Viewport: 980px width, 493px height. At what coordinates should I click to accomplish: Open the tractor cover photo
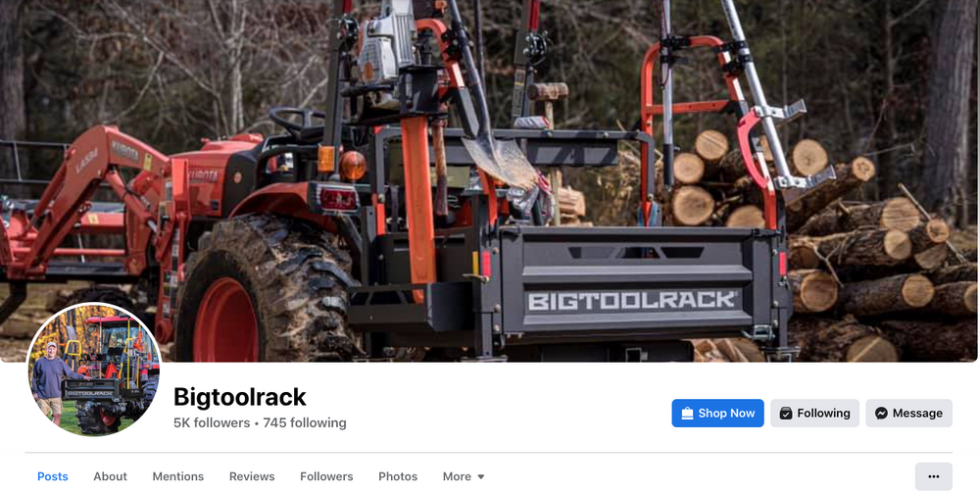pyautogui.click(x=489, y=180)
